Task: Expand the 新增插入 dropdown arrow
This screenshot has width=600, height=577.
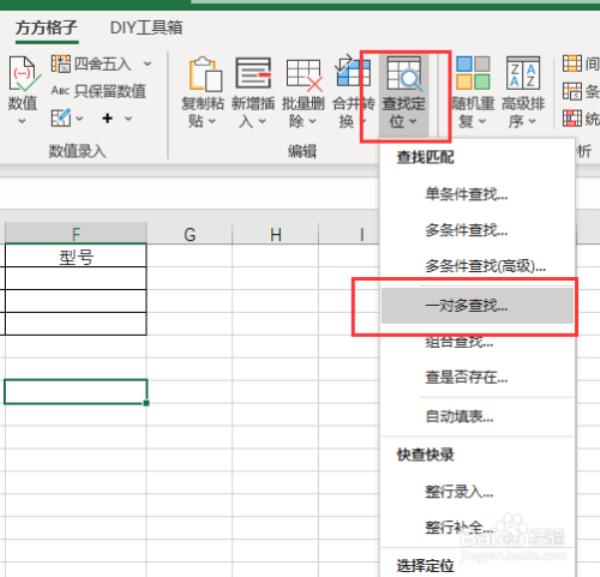Action: point(262,121)
